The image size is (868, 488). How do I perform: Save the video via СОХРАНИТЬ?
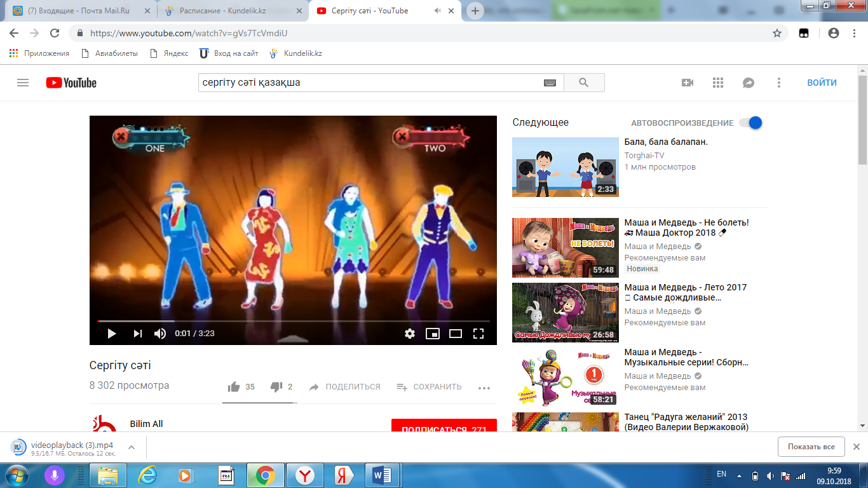coord(429,387)
